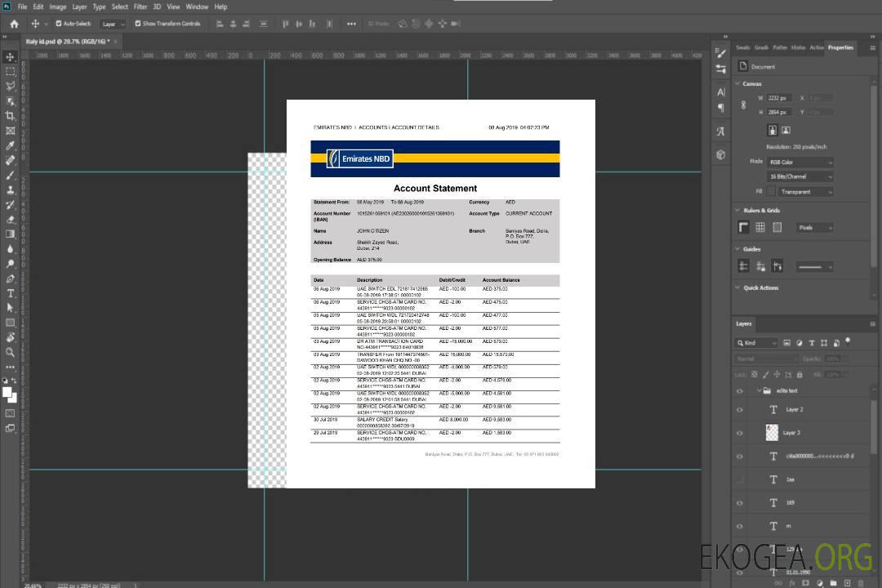This screenshot has width=882, height=588.
Task: Open the RGB Color mode dropdown
Action: tap(800, 162)
